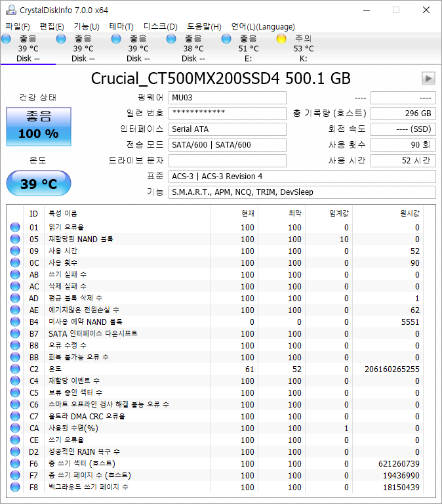Click status orb for attribute F7 row
Image resolution: width=442 pixels, height=504 pixels.
(x=15, y=475)
